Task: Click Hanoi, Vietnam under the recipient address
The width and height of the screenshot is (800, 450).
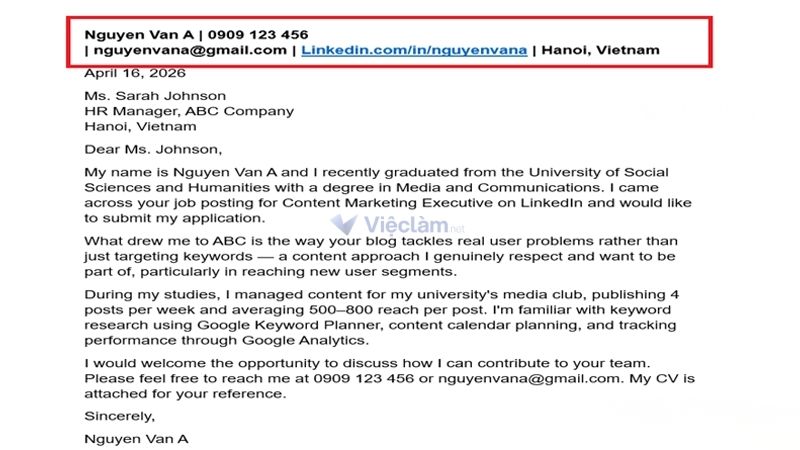Action: [x=140, y=127]
